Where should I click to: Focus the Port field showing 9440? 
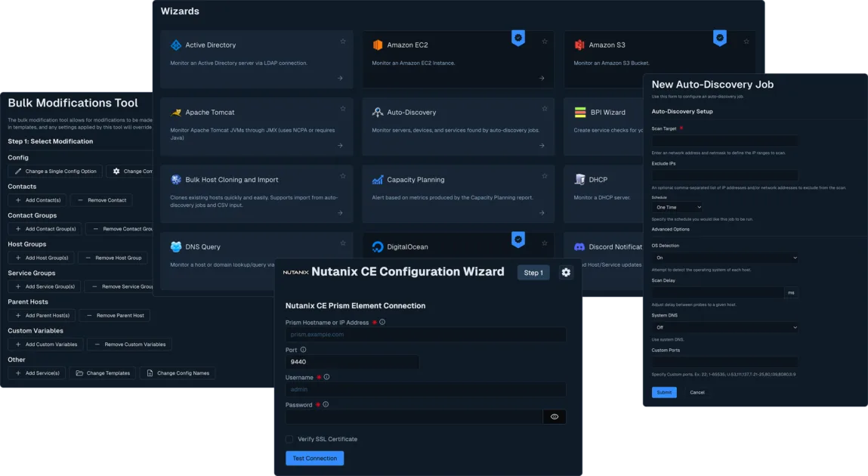pyautogui.click(x=352, y=362)
